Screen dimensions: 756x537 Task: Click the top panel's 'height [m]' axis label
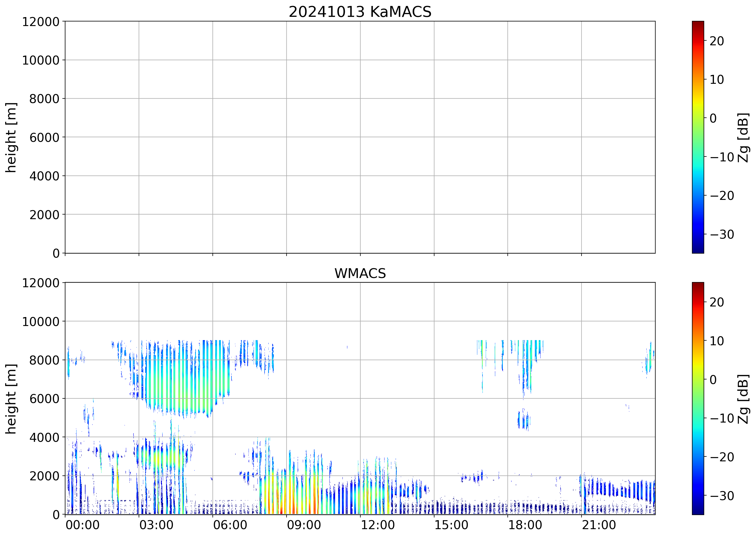tap(11, 137)
